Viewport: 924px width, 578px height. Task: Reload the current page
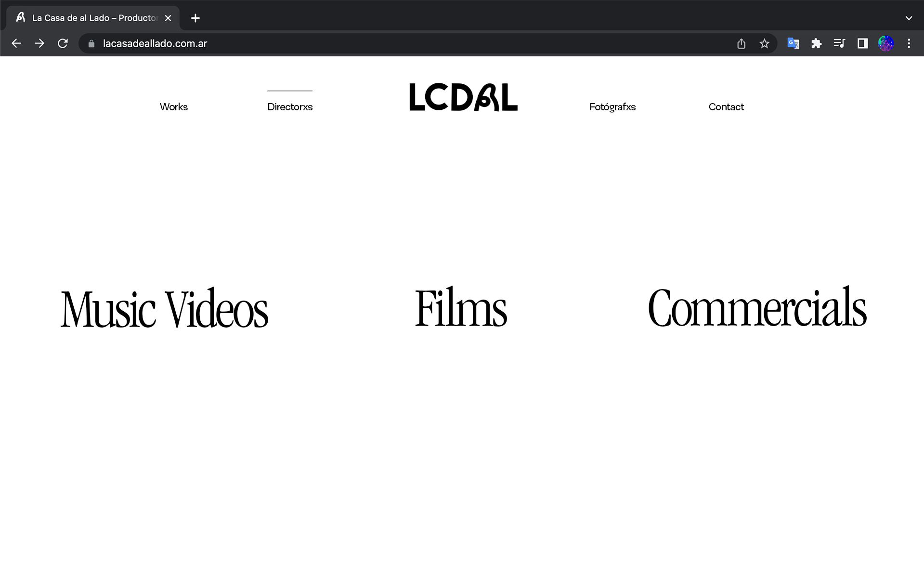click(63, 43)
